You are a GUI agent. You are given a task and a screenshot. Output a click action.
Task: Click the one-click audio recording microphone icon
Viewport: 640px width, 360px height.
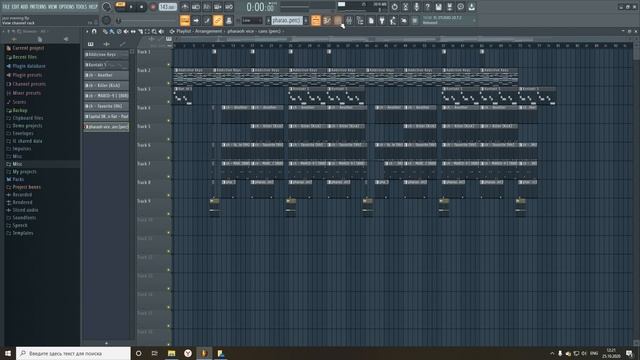click(416, 7)
